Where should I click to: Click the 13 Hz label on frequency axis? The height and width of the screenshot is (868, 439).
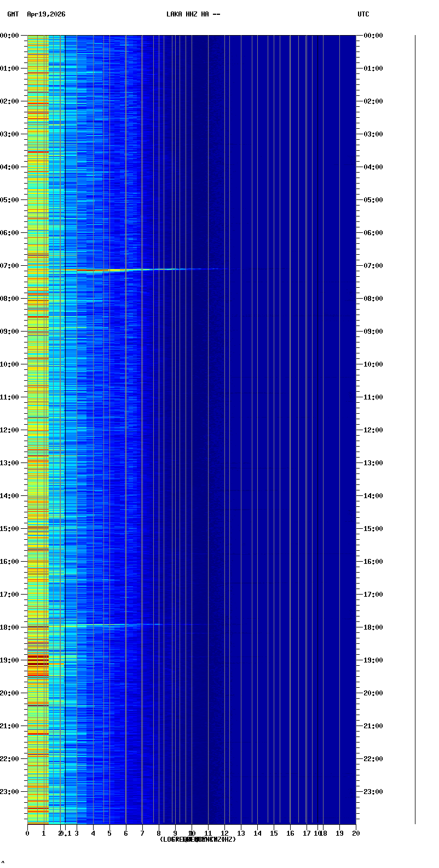coord(241,833)
